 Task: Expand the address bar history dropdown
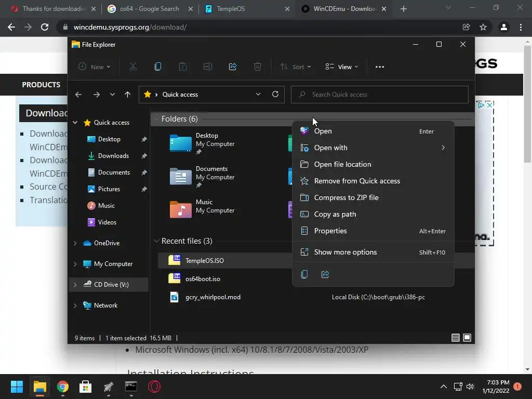coord(258,94)
